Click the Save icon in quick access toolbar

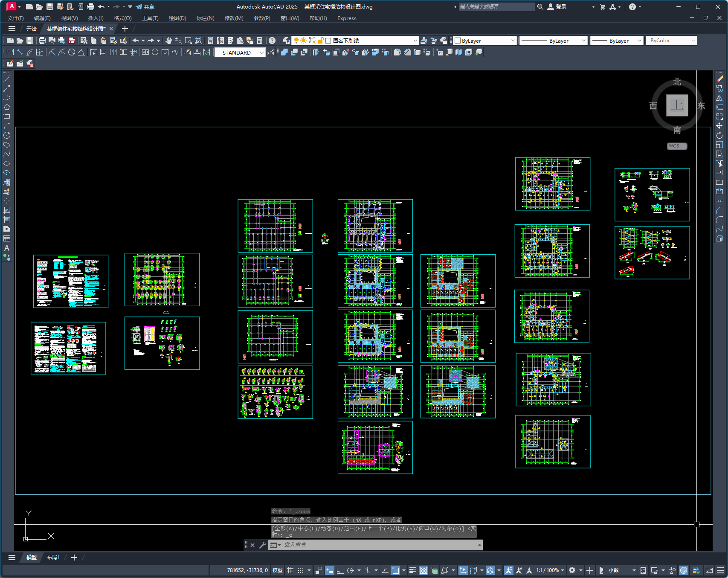coord(49,7)
